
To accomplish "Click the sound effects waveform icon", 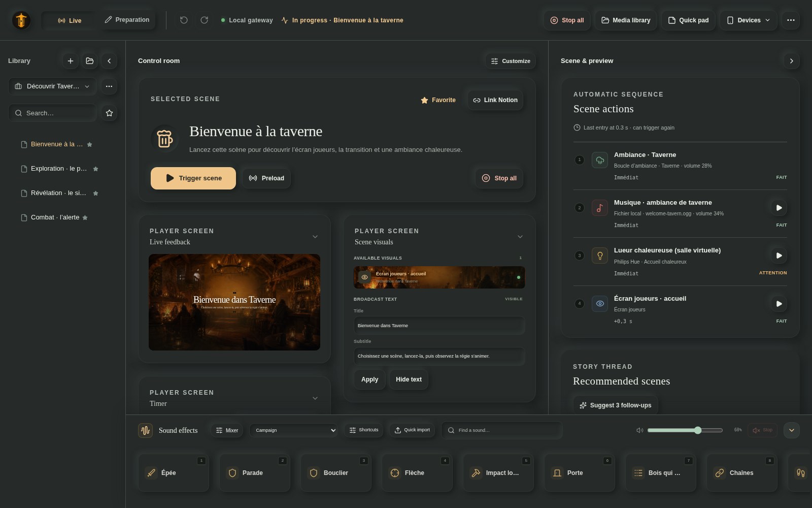I will [146, 430].
